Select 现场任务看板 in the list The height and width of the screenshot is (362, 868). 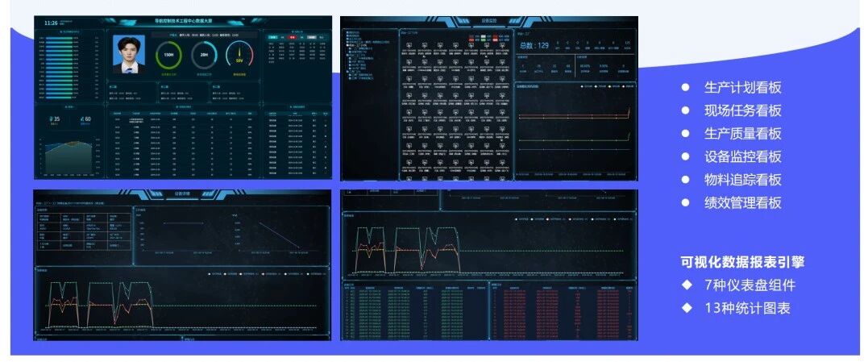point(742,111)
